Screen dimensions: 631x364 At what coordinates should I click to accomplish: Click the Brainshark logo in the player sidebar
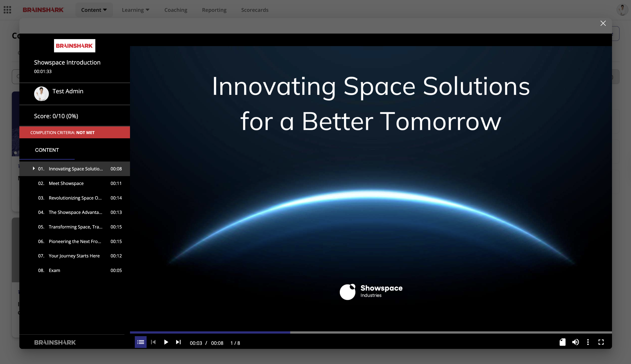[74, 46]
